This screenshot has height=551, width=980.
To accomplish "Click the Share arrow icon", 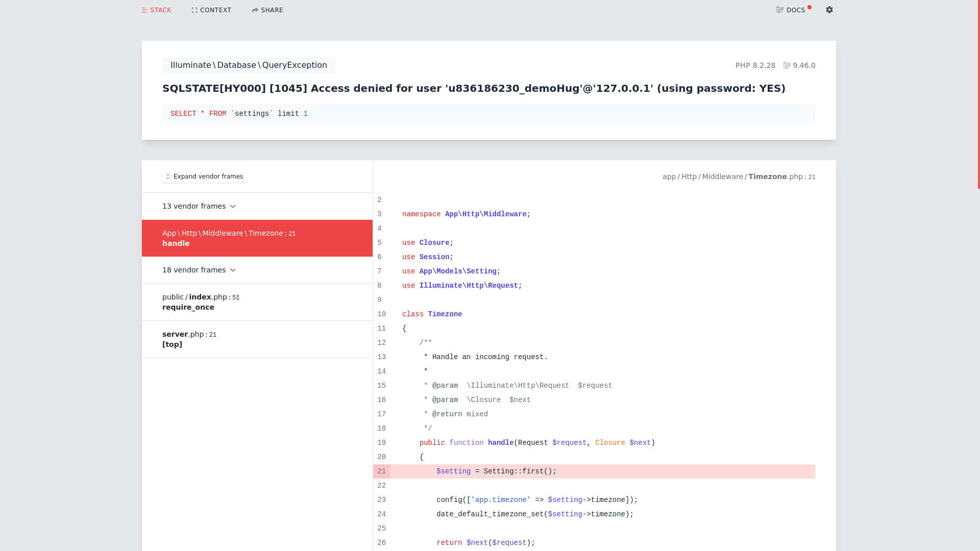I will tap(255, 10).
